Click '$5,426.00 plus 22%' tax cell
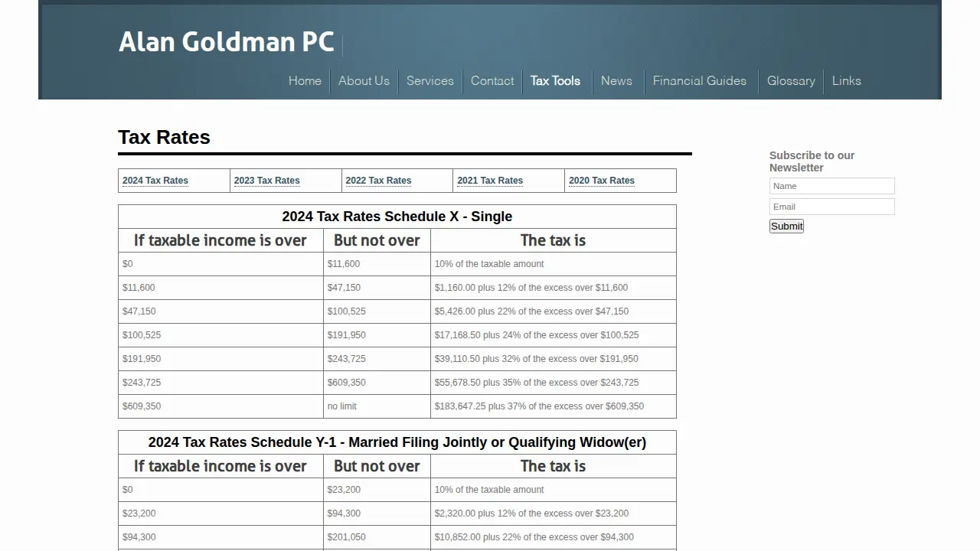 click(x=553, y=311)
